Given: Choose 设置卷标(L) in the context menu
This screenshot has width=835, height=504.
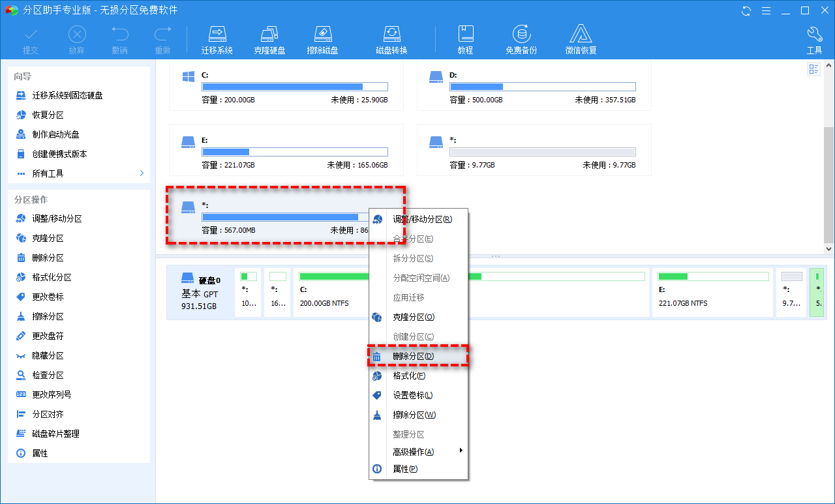Looking at the screenshot, I should 418,395.
